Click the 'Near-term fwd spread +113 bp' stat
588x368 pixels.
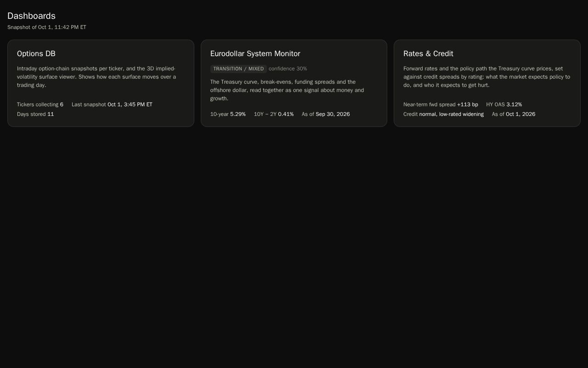click(441, 104)
